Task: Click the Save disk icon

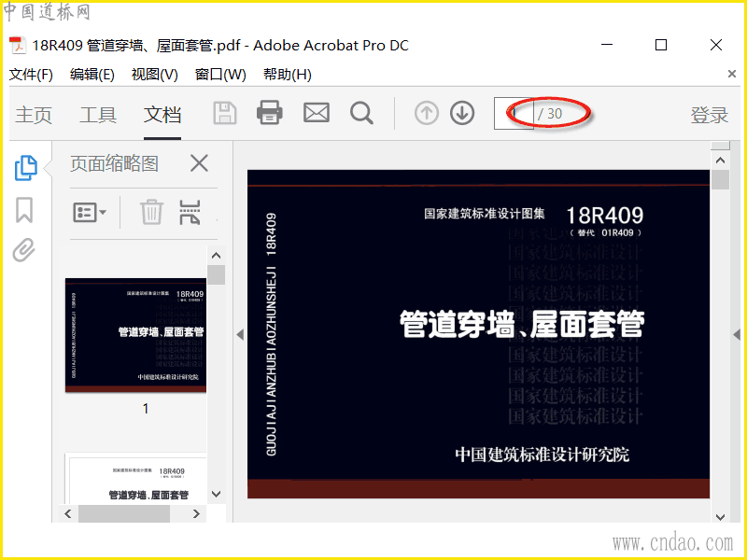Action: click(225, 113)
